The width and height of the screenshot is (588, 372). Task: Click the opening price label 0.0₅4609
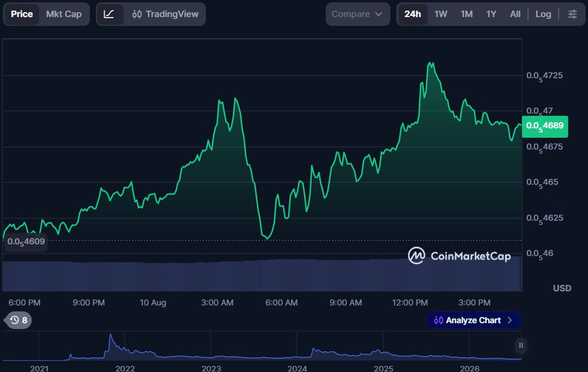(26, 242)
